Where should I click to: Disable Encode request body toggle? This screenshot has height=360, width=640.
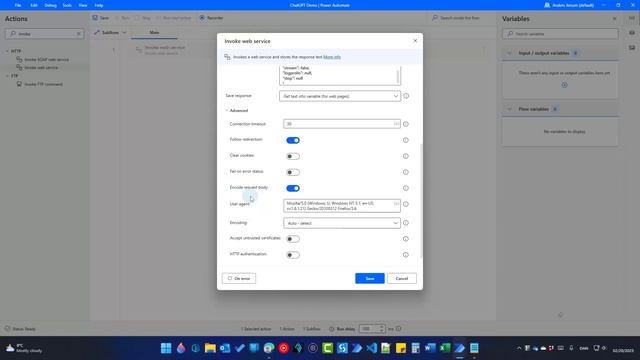293,188
